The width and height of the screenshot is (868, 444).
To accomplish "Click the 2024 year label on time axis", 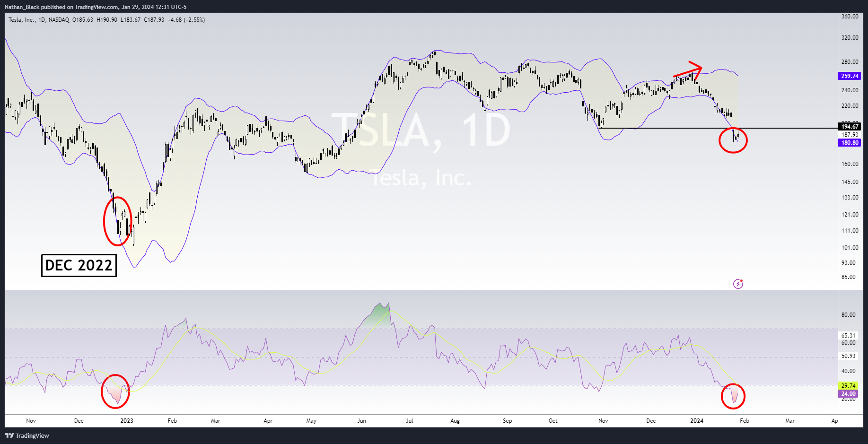I will [697, 421].
